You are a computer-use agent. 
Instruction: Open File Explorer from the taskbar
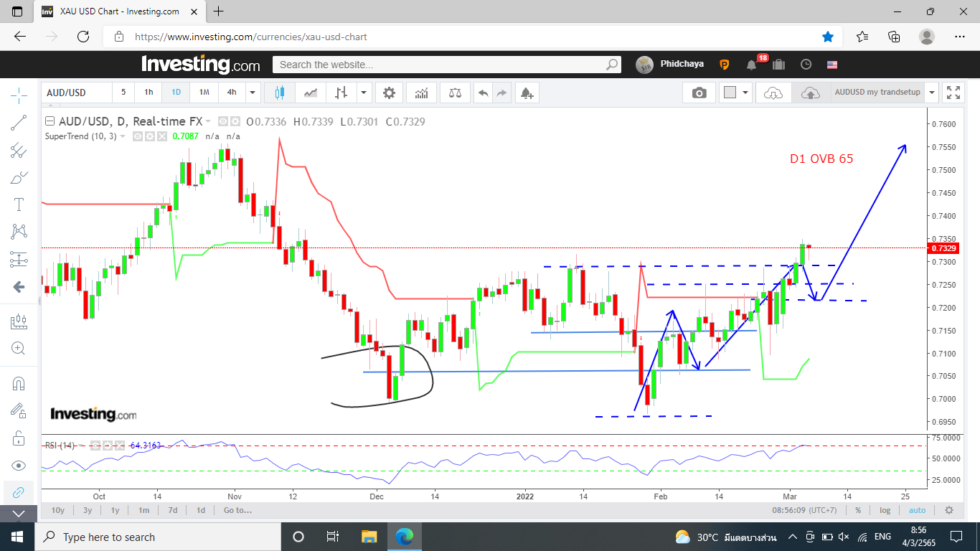pyautogui.click(x=369, y=537)
